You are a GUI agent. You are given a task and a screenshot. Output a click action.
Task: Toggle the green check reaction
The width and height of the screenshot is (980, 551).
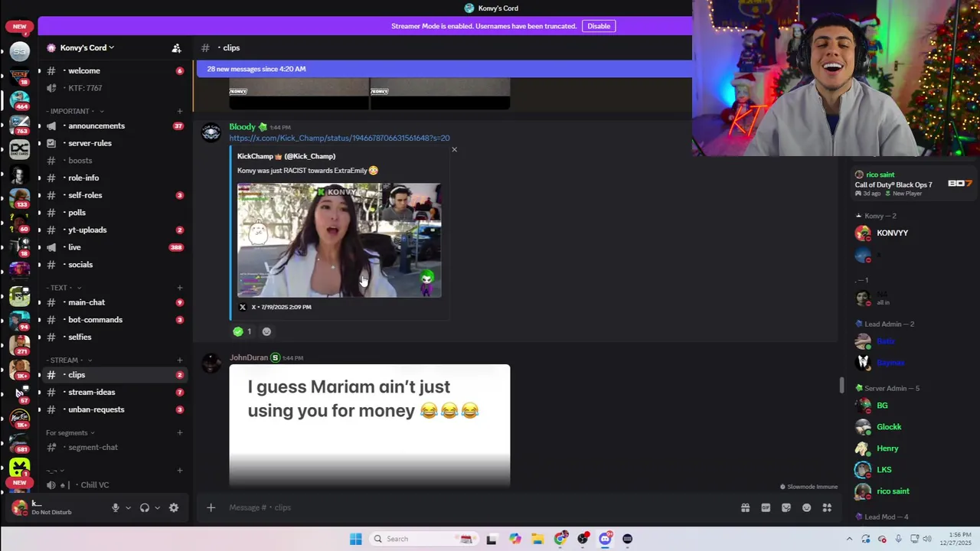[243, 331]
